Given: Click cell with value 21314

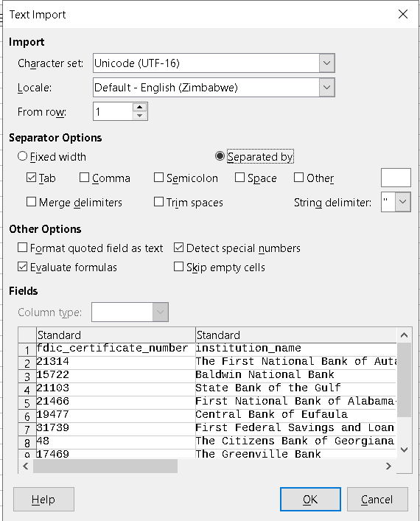Looking at the screenshot, I should coord(116,362).
